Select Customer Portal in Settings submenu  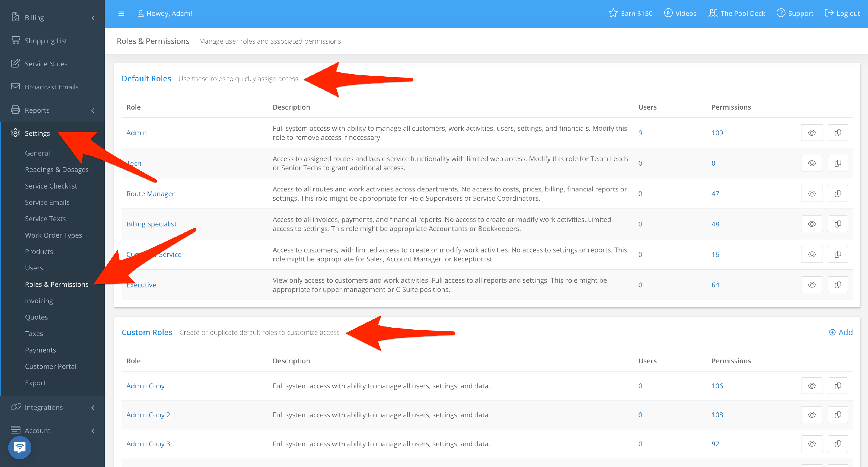pyautogui.click(x=51, y=366)
